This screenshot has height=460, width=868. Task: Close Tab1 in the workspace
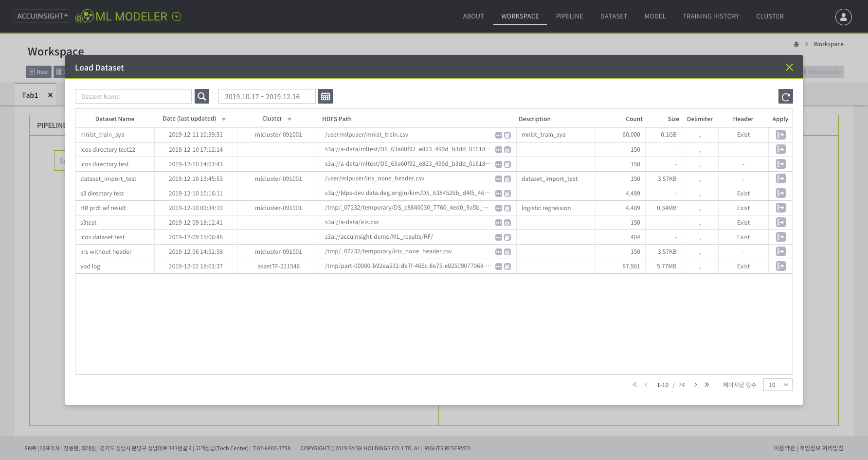click(x=50, y=95)
